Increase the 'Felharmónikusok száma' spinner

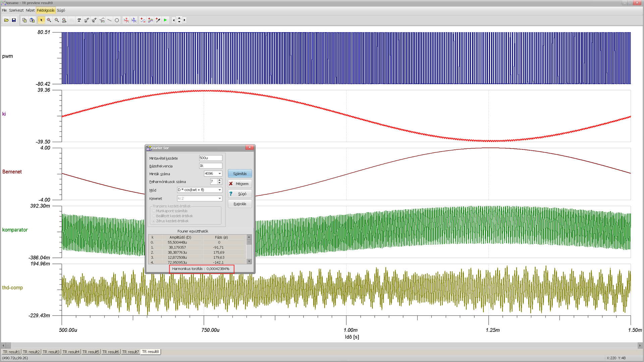tap(220, 180)
